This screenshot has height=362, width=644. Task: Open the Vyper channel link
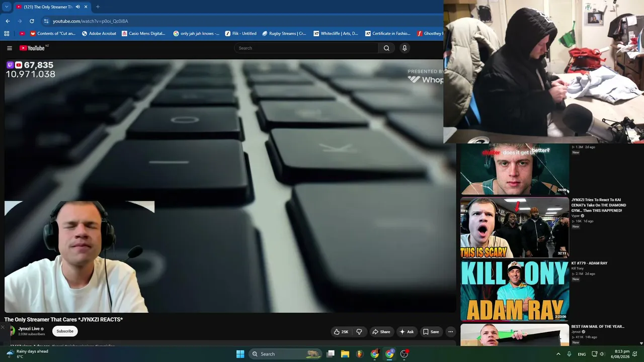tap(576, 216)
